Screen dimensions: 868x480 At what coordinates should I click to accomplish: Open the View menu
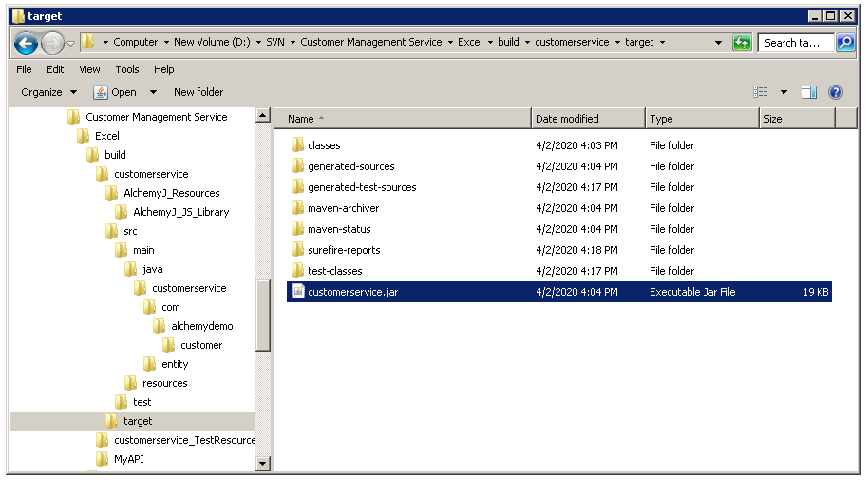[89, 69]
